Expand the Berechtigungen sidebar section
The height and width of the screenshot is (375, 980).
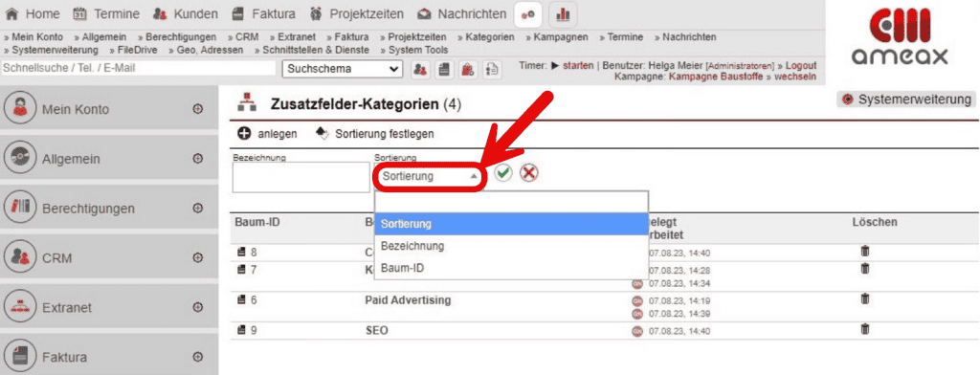(x=197, y=209)
